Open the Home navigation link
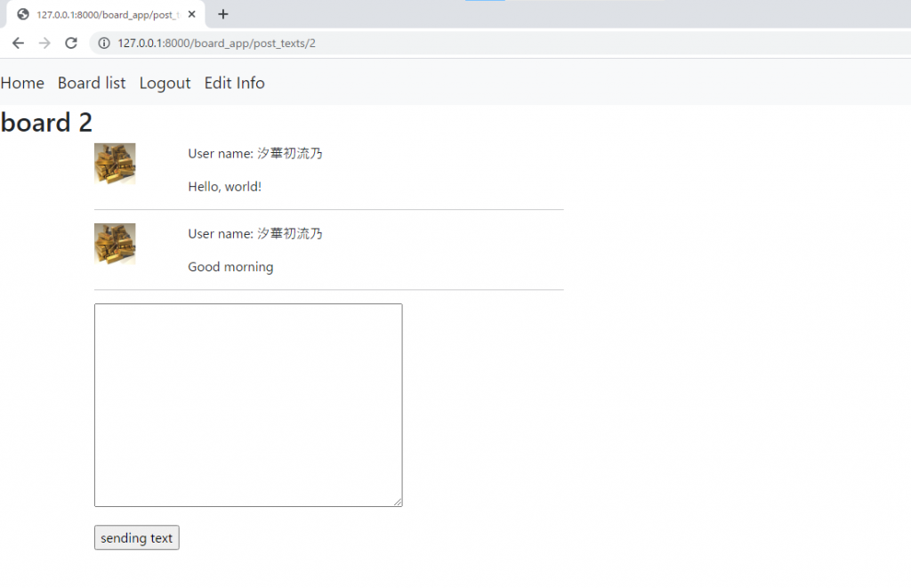The width and height of the screenshot is (911, 588). pyautogui.click(x=22, y=83)
